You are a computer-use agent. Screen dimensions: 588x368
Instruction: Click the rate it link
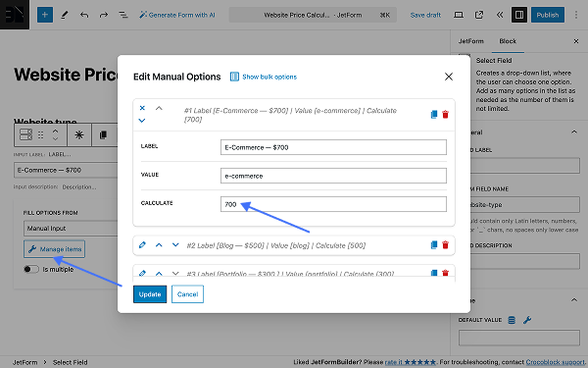point(411,362)
